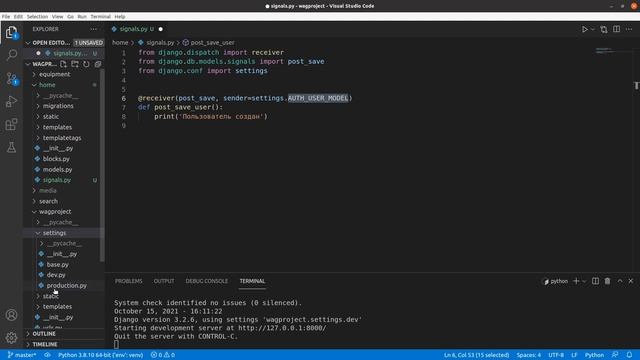Switch to the Debug Console tab
The height and width of the screenshot is (360, 640).
(x=207, y=281)
